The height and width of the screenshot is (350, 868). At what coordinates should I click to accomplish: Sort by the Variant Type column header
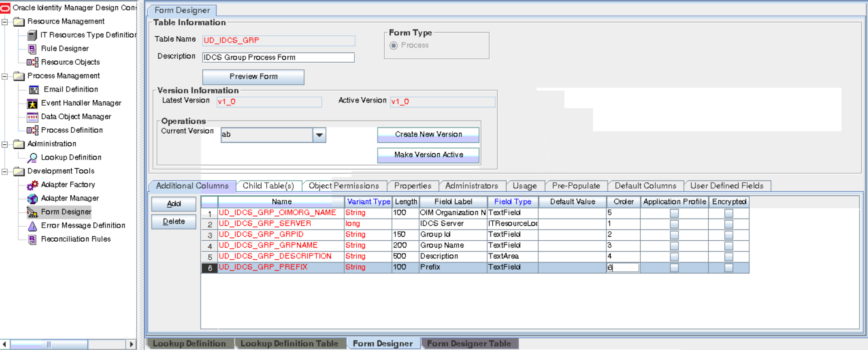click(x=368, y=202)
